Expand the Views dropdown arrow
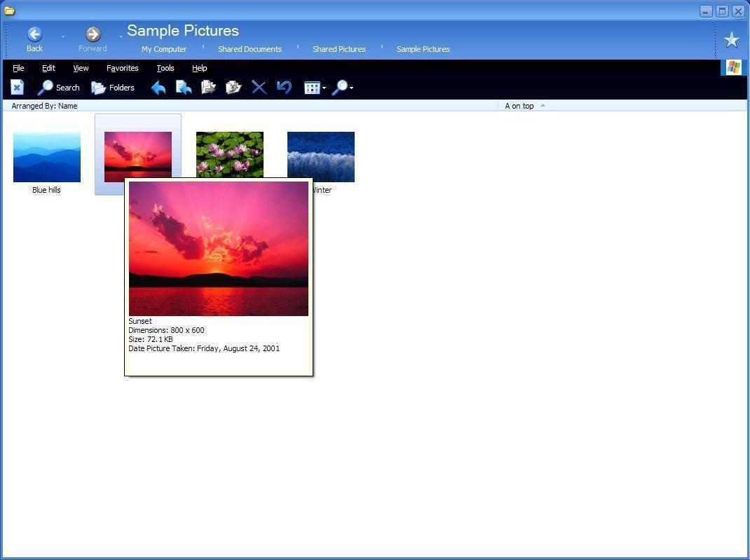This screenshot has height=560, width=750. [325, 88]
